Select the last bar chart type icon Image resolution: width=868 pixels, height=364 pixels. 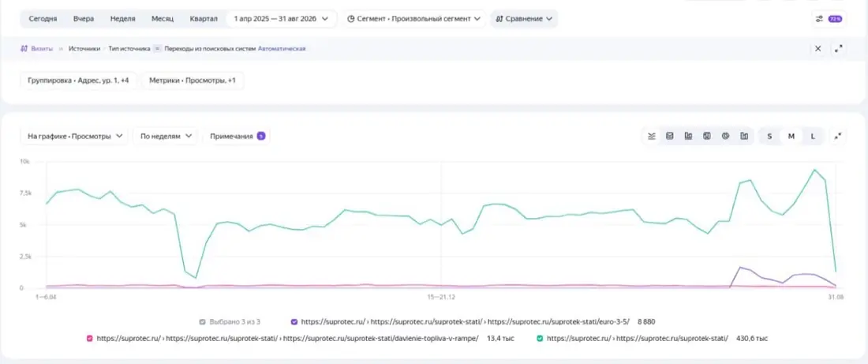[x=744, y=137]
